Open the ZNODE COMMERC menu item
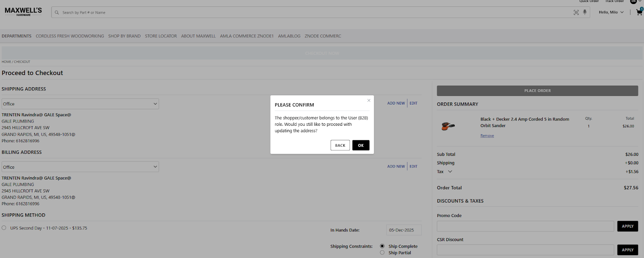 pyautogui.click(x=323, y=36)
